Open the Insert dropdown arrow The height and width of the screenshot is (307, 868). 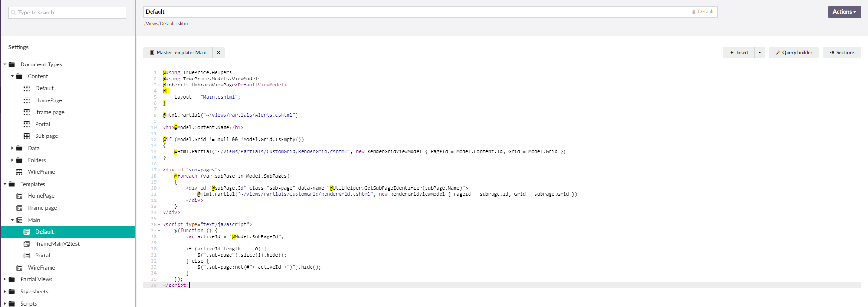(x=760, y=53)
